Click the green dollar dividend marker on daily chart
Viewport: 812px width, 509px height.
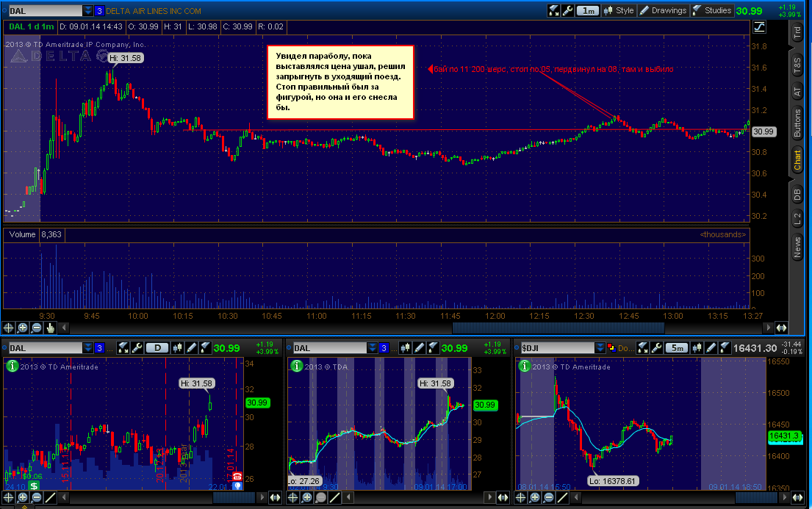click(x=34, y=485)
